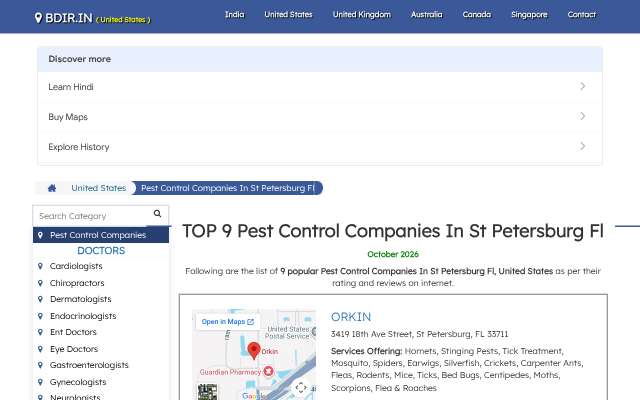Click the October 2026 date text

click(x=393, y=254)
